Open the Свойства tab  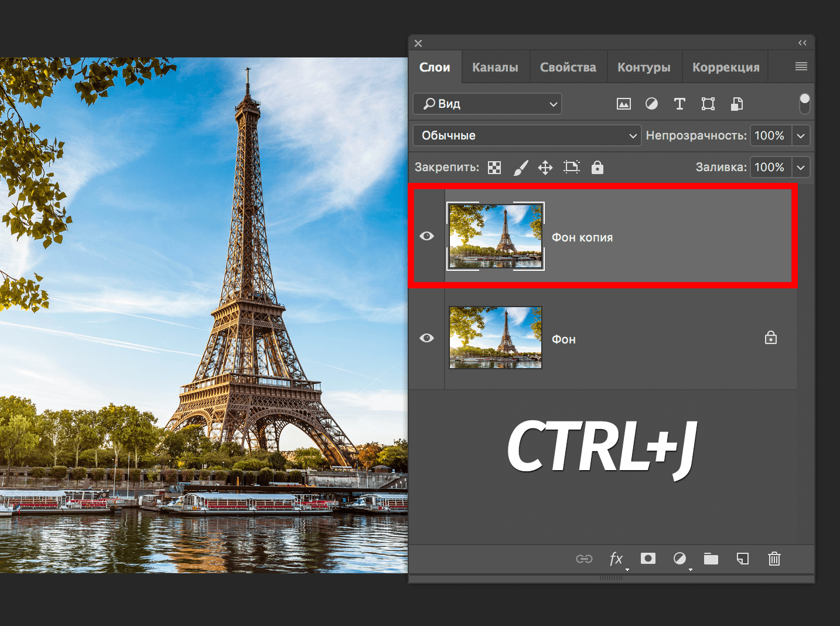[x=568, y=67]
